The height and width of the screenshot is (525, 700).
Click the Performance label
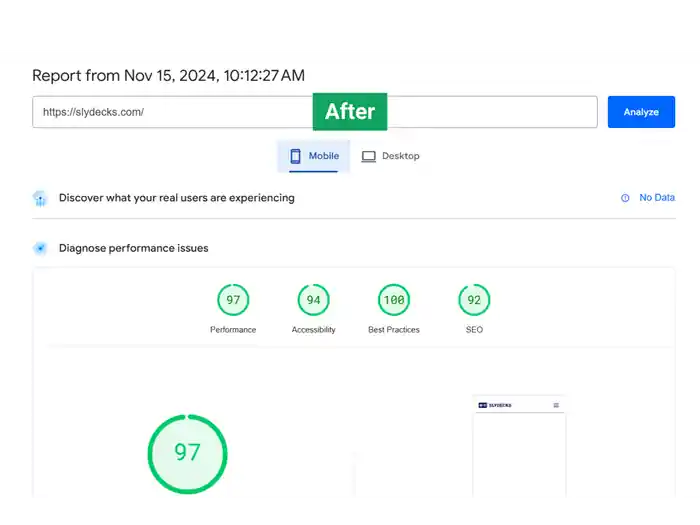tap(233, 329)
